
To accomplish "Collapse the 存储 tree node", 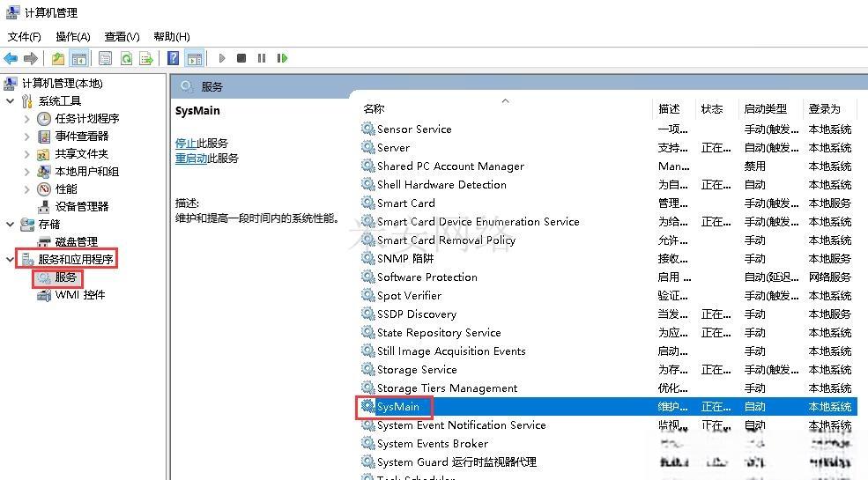I will click(x=10, y=224).
